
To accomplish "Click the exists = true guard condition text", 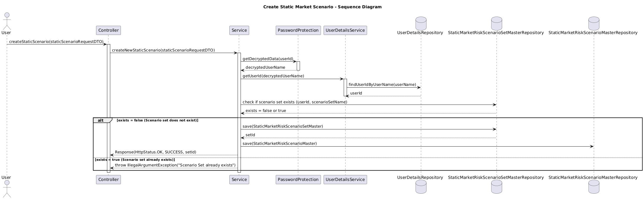I will point(135,160).
